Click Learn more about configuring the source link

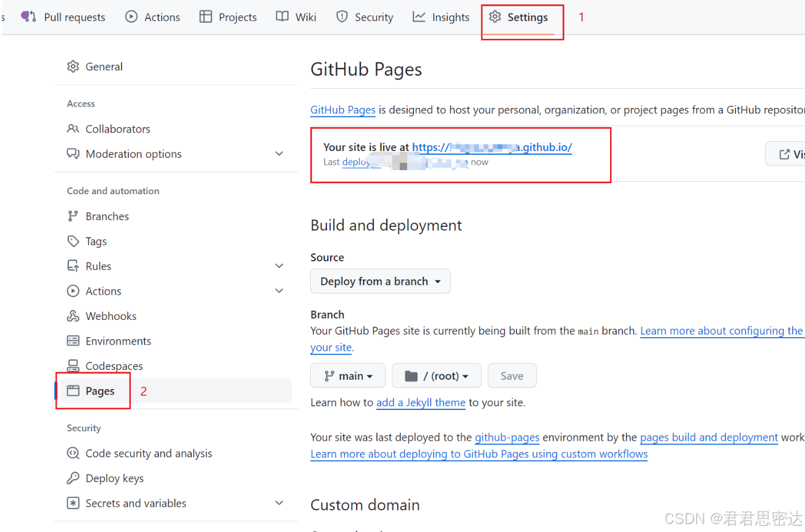(722, 331)
